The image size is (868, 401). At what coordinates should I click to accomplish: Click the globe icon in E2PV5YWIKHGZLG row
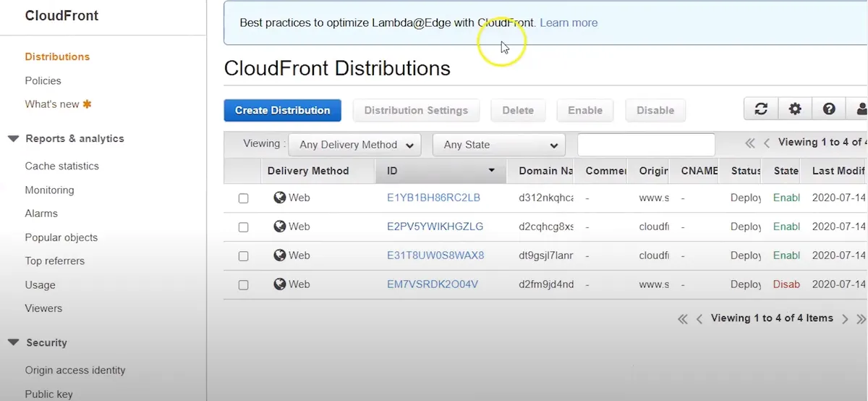[280, 226]
